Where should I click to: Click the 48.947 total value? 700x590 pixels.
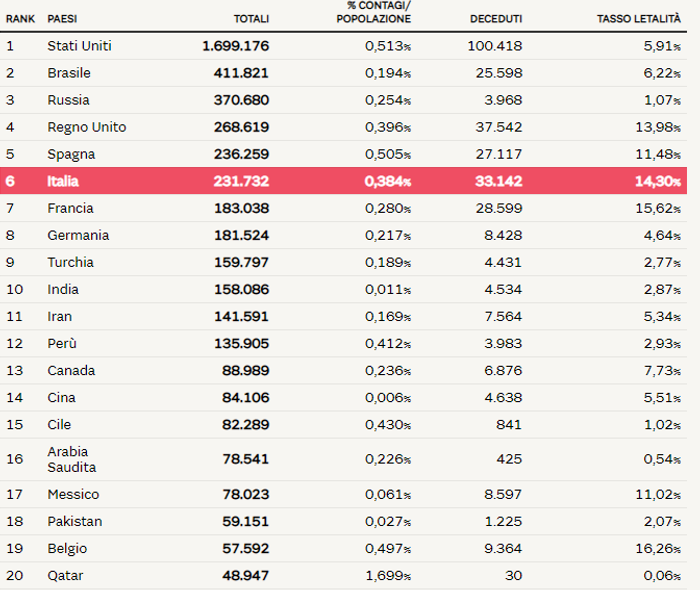point(246,576)
